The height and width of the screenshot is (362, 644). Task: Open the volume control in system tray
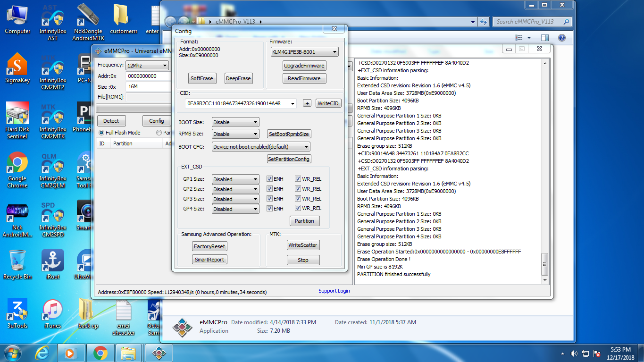point(574,353)
